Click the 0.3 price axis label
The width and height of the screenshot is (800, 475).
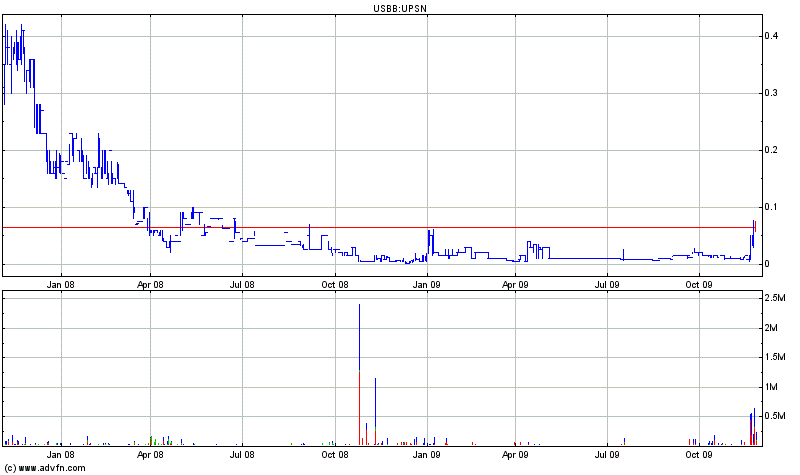pyautogui.click(x=772, y=93)
